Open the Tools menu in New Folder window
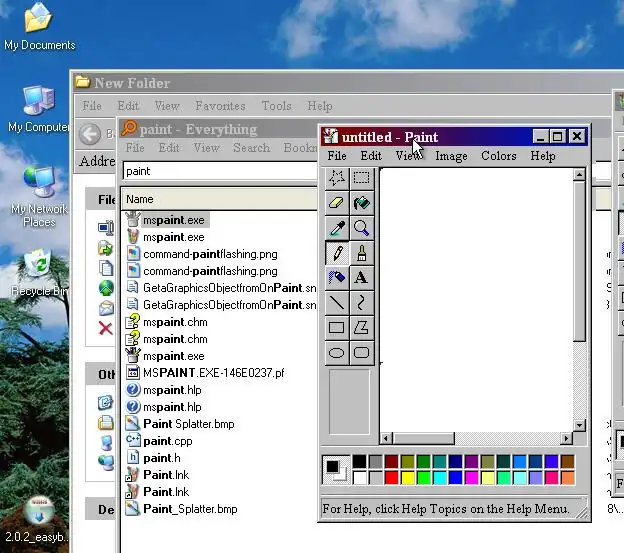 277,106
